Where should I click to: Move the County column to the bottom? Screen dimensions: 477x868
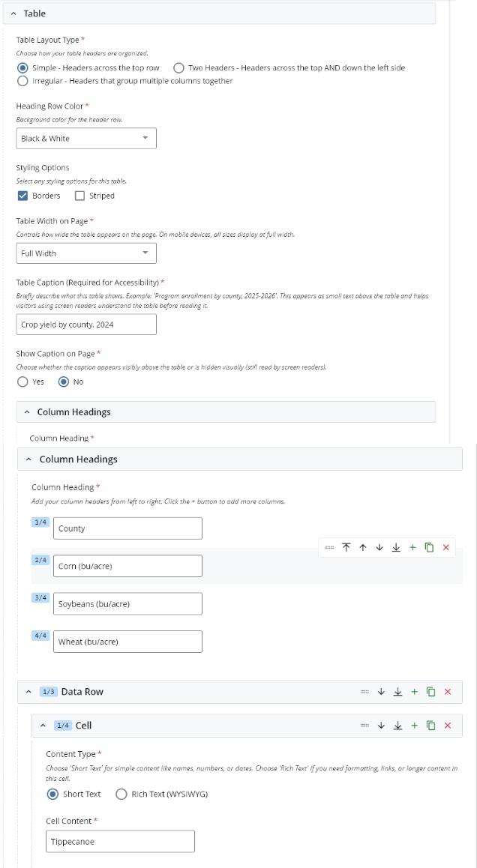point(396,547)
